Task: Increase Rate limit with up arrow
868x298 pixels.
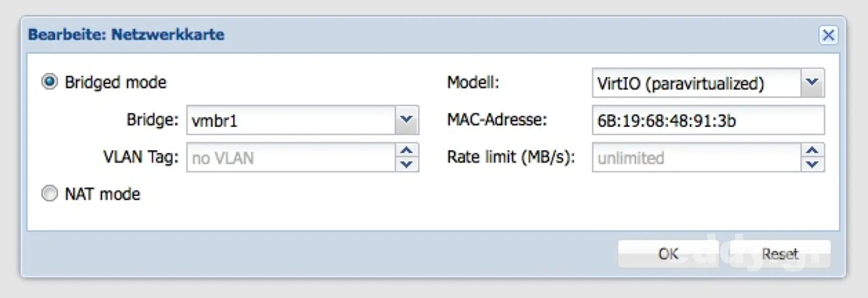Action: click(812, 150)
